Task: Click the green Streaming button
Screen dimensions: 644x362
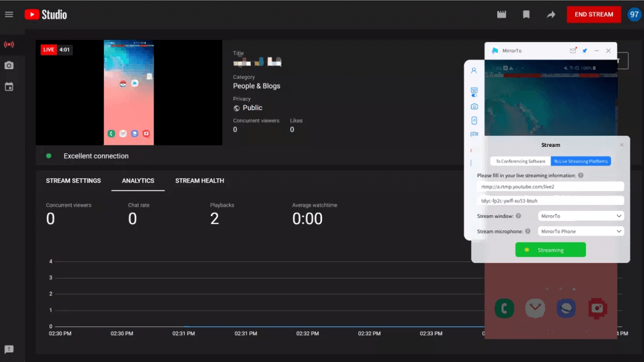Action: pyautogui.click(x=550, y=250)
